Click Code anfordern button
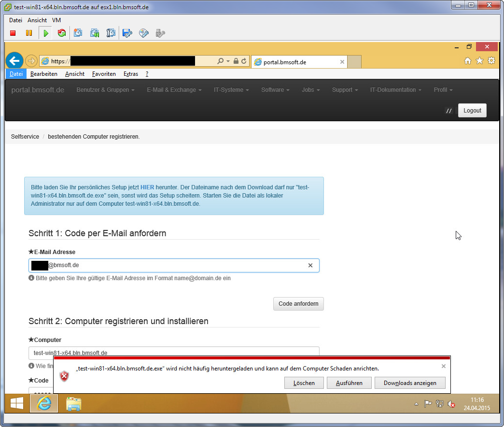This screenshot has width=504, height=427. coord(298,304)
